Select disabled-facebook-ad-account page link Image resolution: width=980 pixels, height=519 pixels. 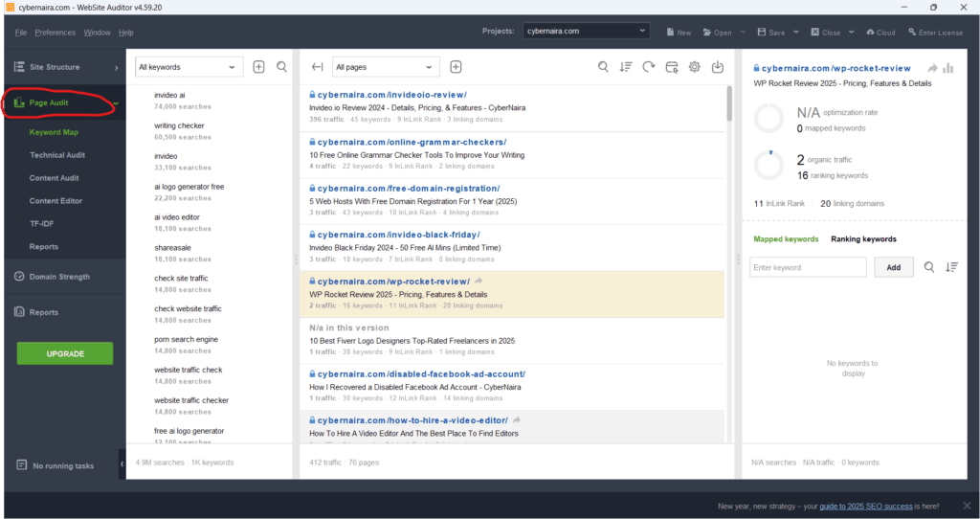tap(421, 374)
